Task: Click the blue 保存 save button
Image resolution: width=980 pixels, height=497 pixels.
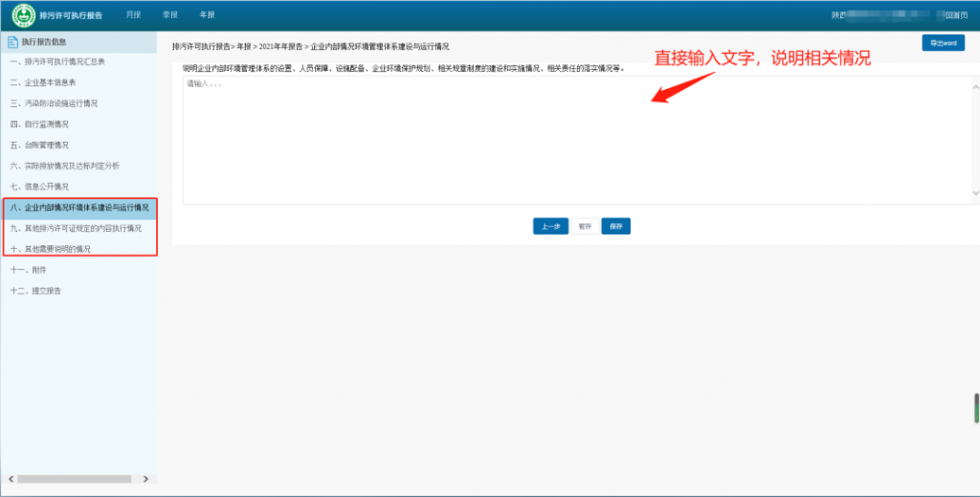Action: [615, 227]
